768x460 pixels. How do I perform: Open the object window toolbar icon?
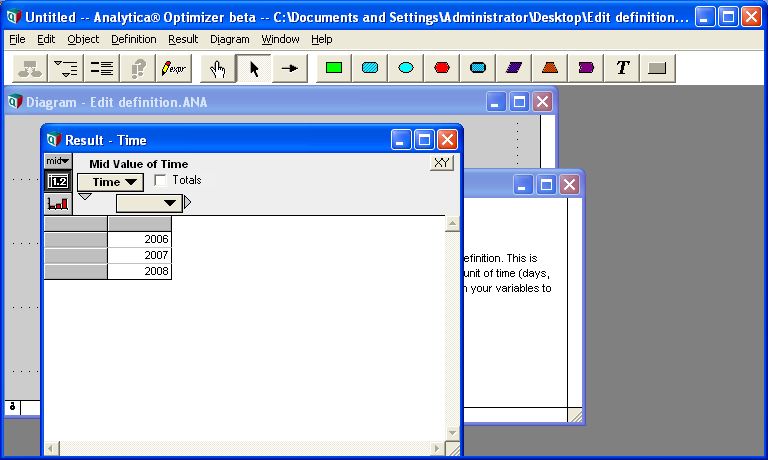click(102, 68)
